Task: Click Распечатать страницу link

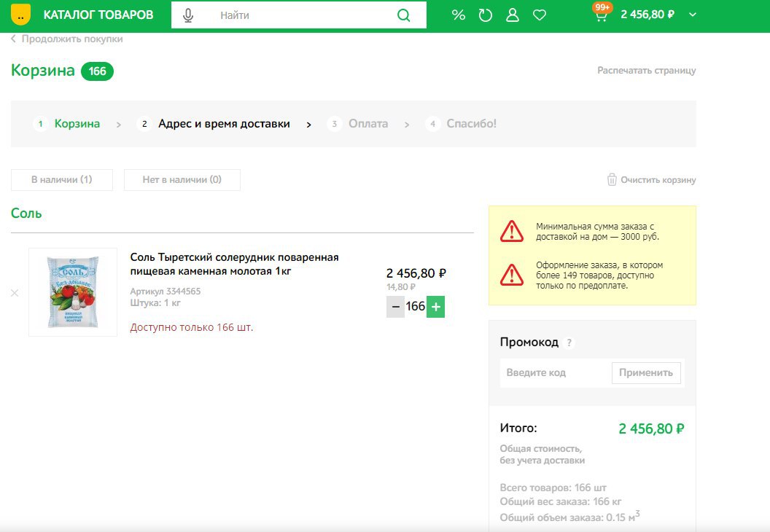Action: (x=646, y=70)
